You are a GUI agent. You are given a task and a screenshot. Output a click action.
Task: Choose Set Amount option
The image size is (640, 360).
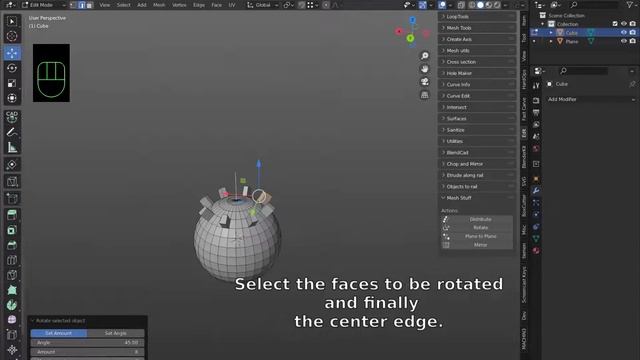click(59, 333)
